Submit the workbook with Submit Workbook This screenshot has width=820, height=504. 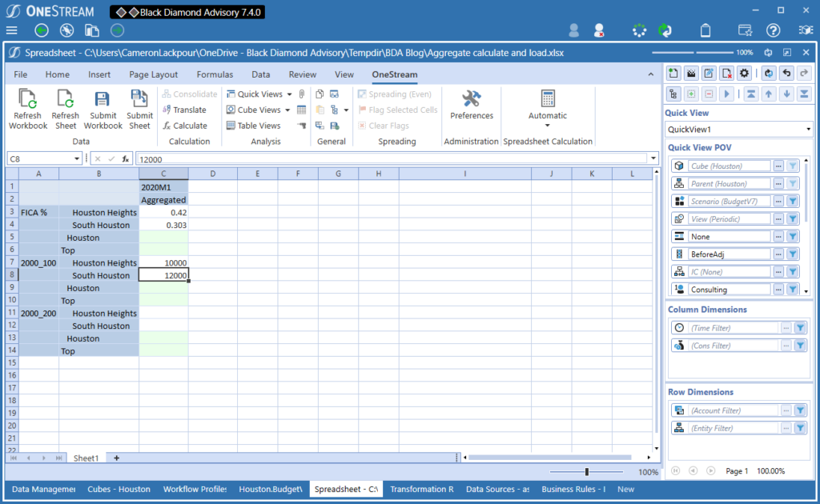click(103, 110)
